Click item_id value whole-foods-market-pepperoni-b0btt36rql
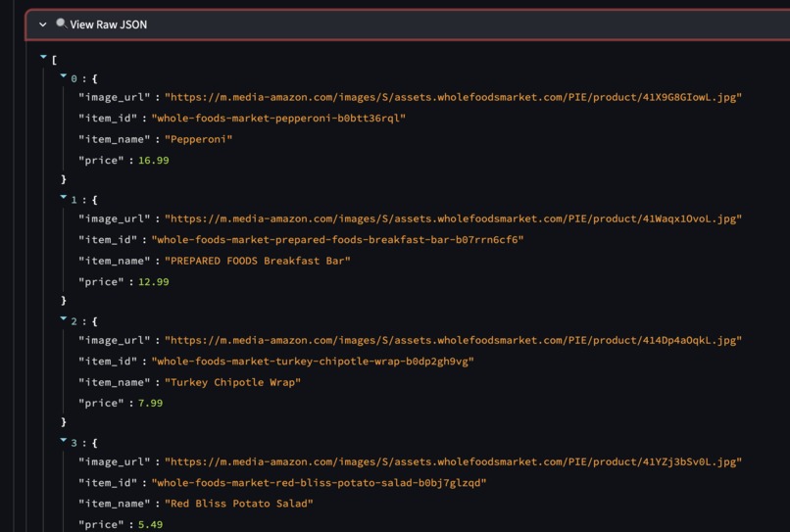 pyautogui.click(x=278, y=118)
